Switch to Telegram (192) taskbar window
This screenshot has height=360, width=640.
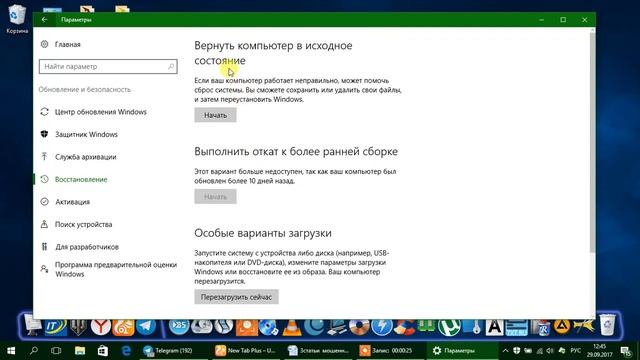point(174,351)
